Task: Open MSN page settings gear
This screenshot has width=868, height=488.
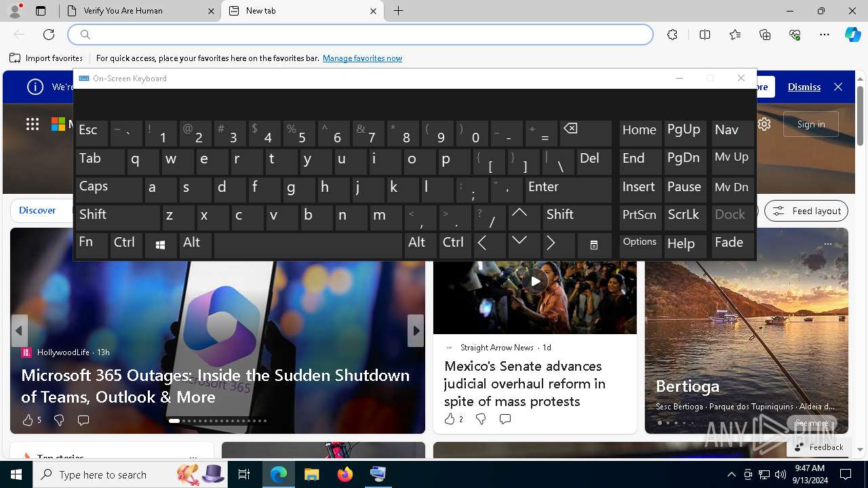Action: coord(765,124)
